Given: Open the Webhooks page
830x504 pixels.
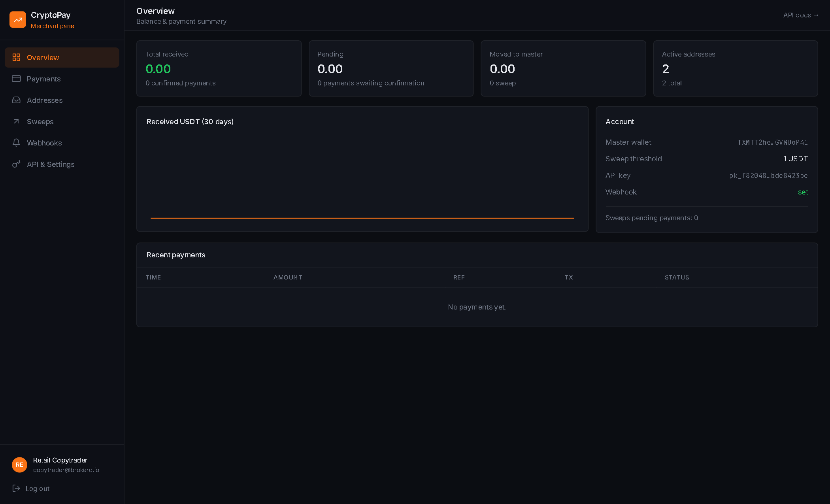Looking at the screenshot, I should 62,143.
